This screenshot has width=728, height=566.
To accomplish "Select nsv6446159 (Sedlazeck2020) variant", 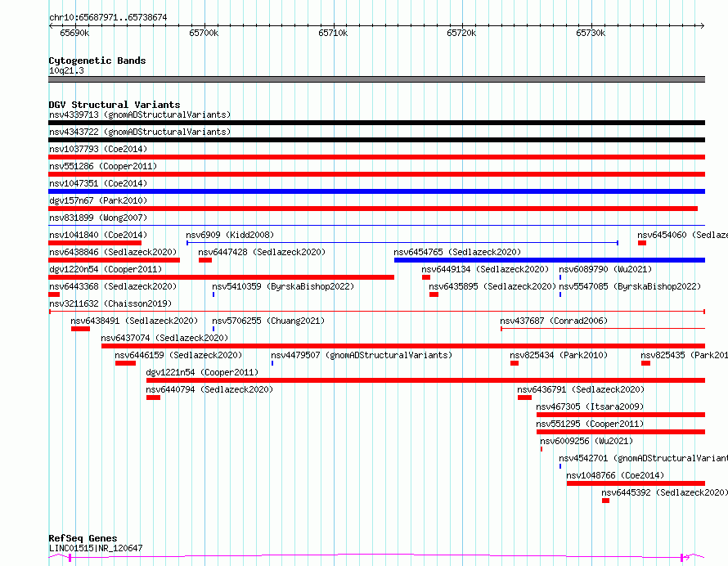I will (179, 355).
